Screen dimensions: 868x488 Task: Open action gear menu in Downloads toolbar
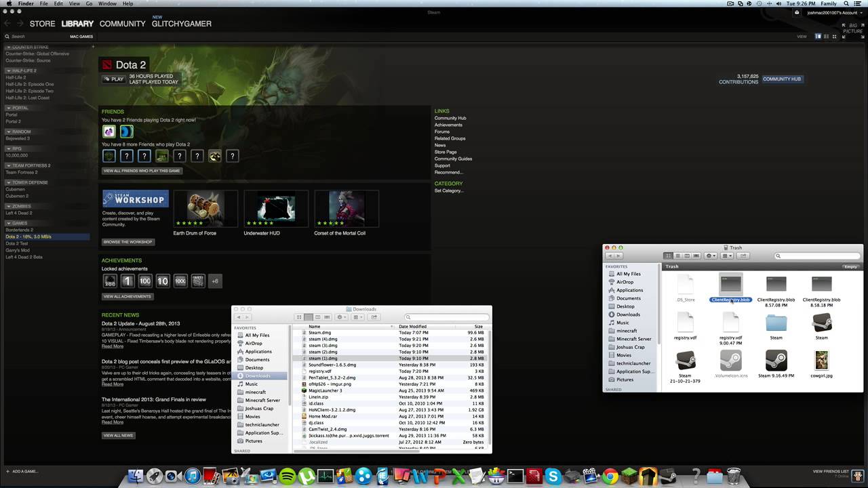(x=342, y=317)
